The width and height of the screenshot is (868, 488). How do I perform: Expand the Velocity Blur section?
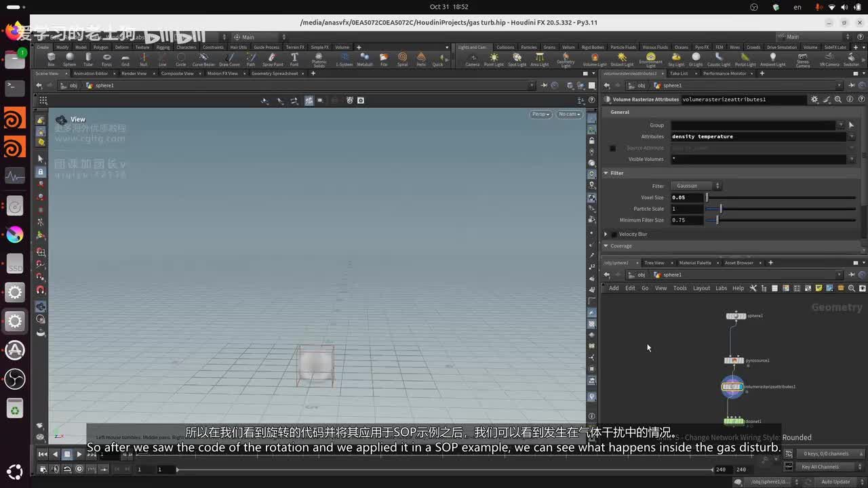point(606,234)
